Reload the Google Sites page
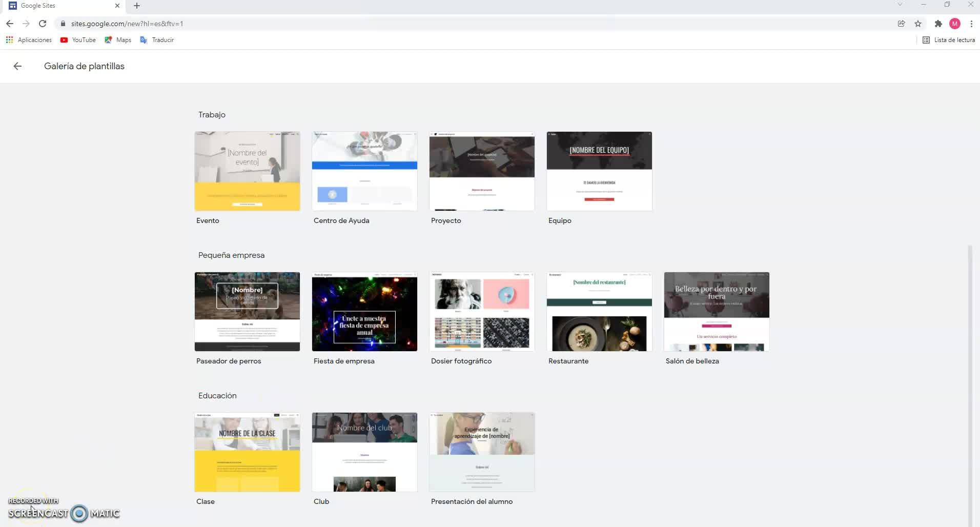The image size is (980, 527). click(x=43, y=24)
